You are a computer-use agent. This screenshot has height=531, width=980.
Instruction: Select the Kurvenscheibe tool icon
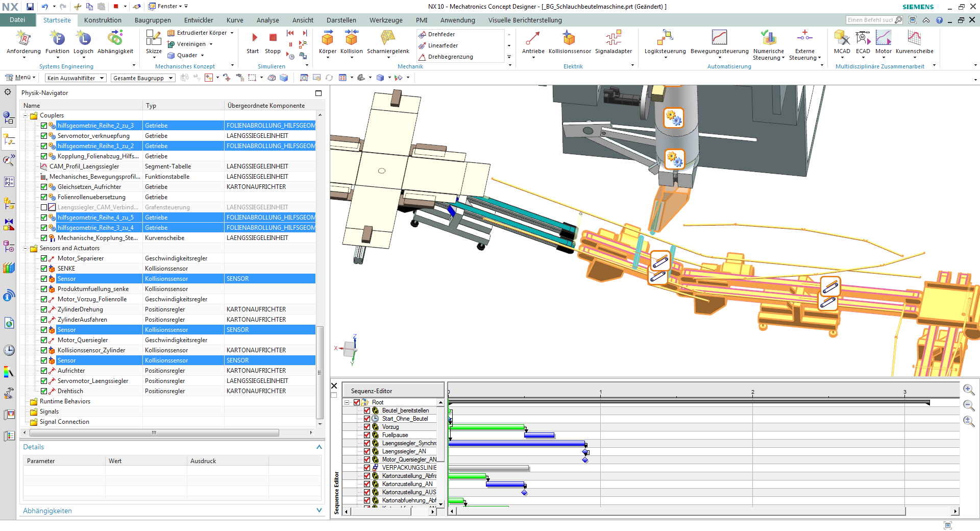[x=914, y=38]
